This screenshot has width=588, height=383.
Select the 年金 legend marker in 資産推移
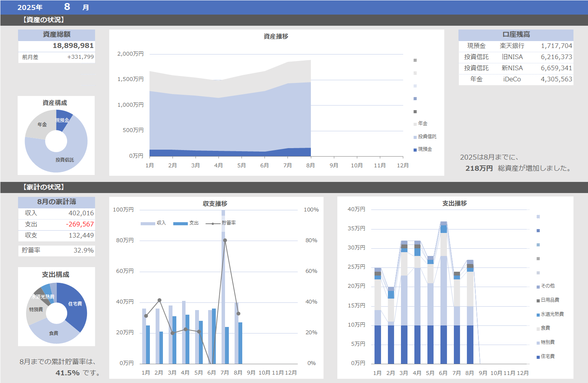pyautogui.click(x=415, y=124)
